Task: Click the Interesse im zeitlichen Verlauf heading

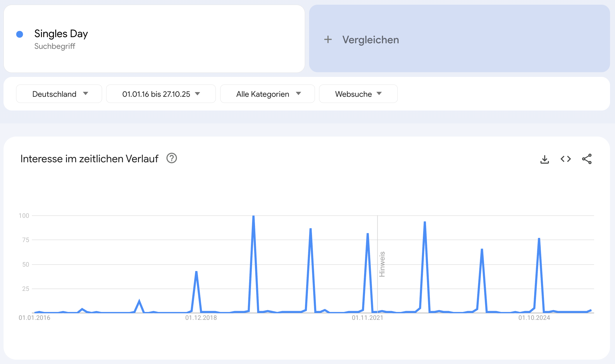Action: tap(89, 158)
